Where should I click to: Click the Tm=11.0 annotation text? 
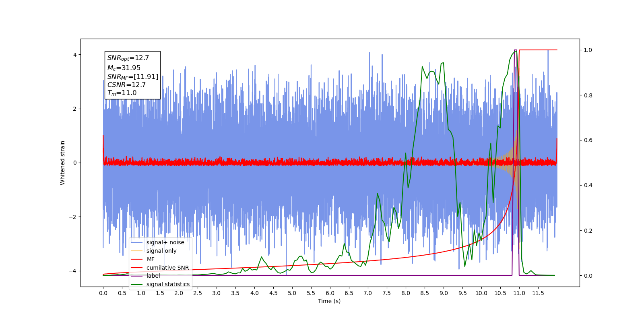coord(122,93)
